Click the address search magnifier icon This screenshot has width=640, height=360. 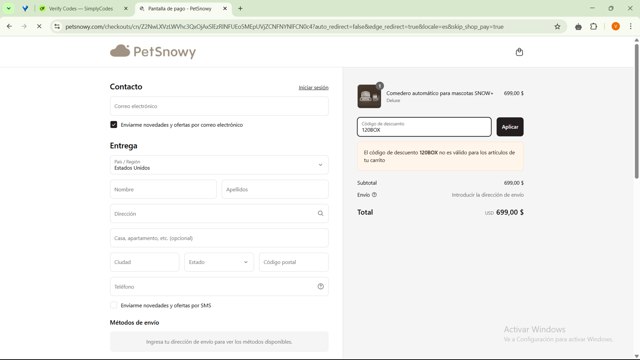[320, 213]
